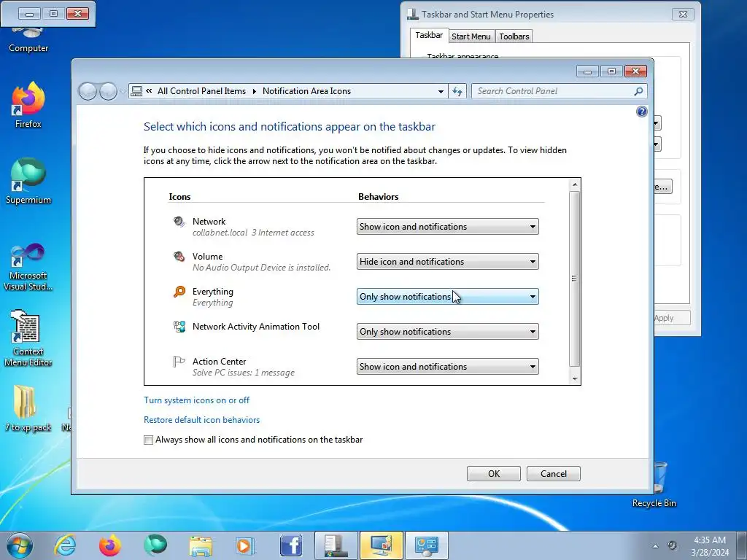Check Always show all icons checkbox
This screenshot has height=560, width=747.
pos(148,440)
